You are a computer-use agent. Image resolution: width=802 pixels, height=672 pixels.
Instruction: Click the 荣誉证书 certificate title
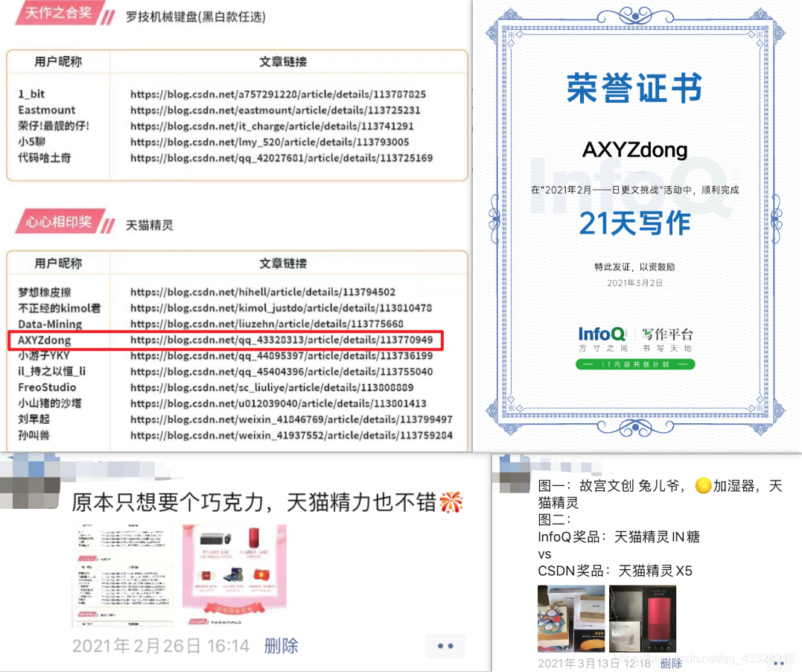pyautogui.click(x=634, y=88)
